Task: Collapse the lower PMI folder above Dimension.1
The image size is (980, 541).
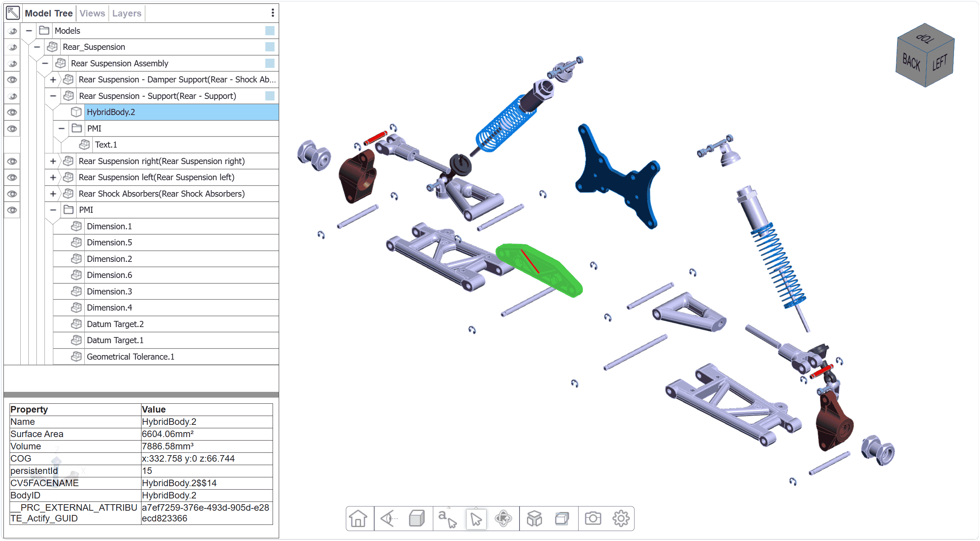Action: pyautogui.click(x=53, y=210)
